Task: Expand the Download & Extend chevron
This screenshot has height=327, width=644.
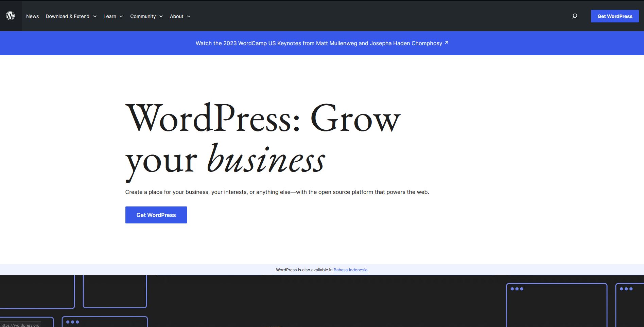Action: click(95, 16)
